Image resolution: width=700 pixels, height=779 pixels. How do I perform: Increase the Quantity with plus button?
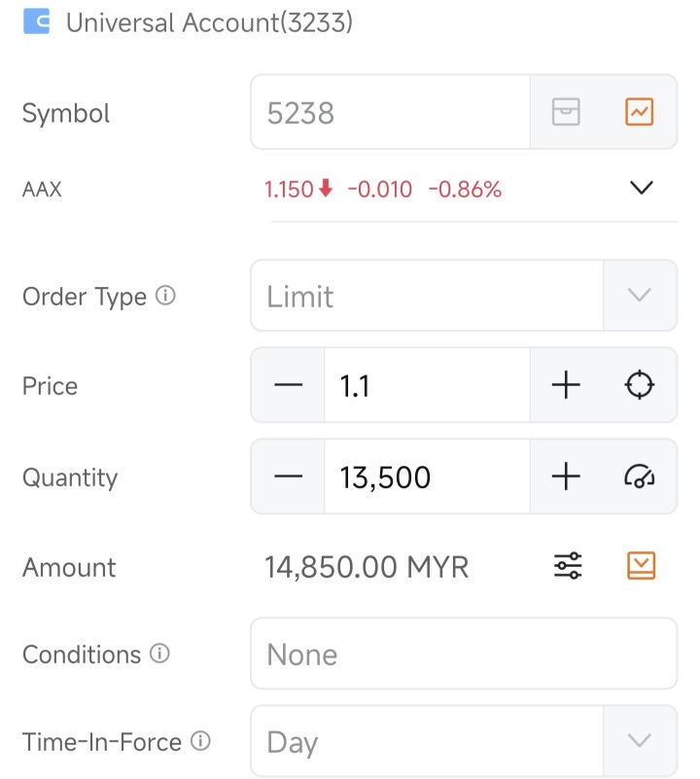point(566,477)
